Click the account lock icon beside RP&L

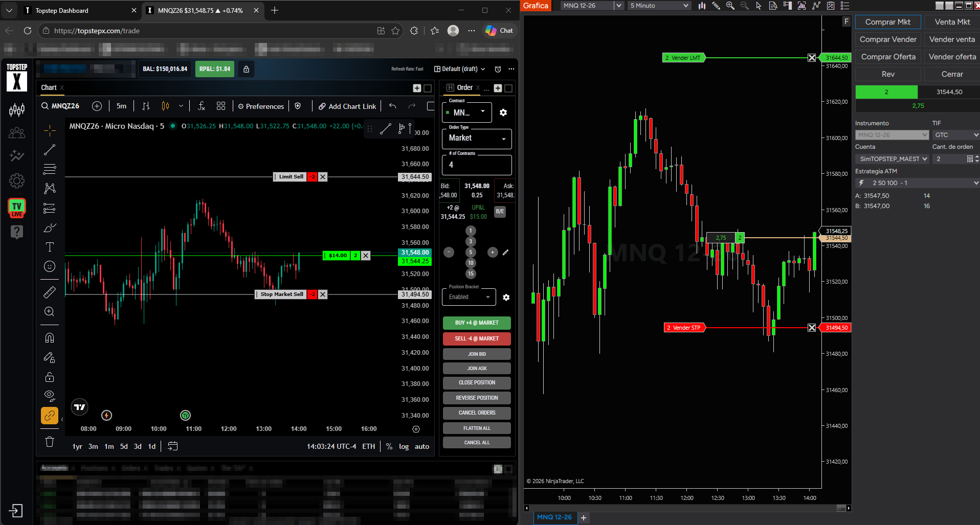[x=246, y=69]
